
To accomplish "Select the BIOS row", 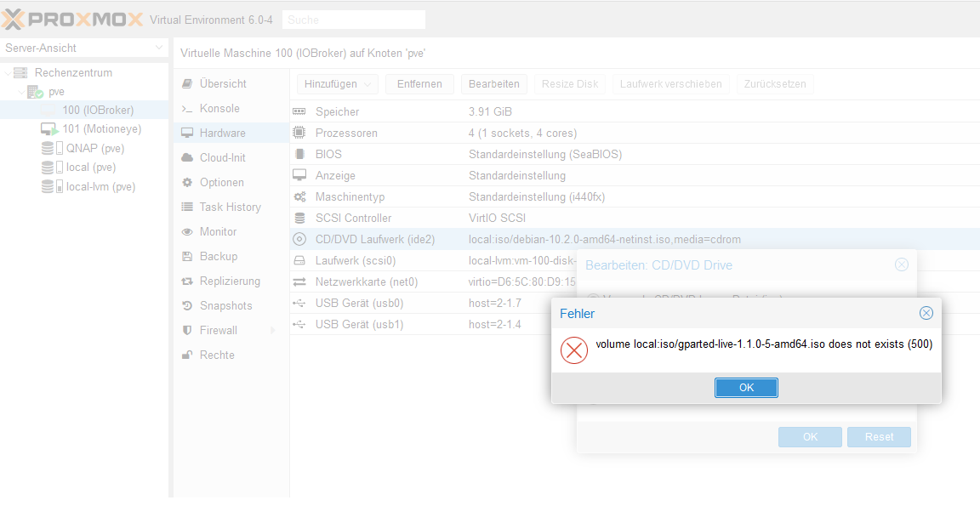I will [x=635, y=154].
